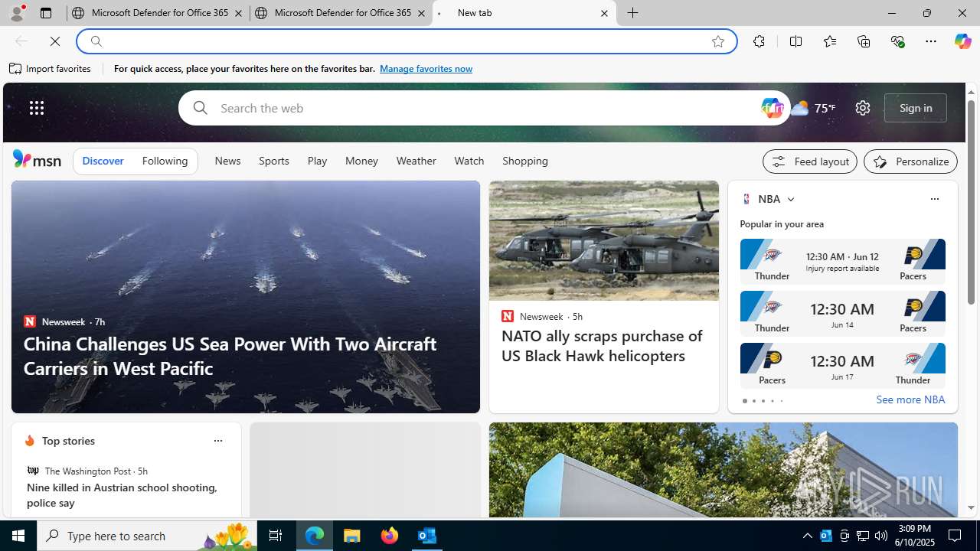980x551 pixels.
Task: Click the Sign in button
Action: coord(916,108)
